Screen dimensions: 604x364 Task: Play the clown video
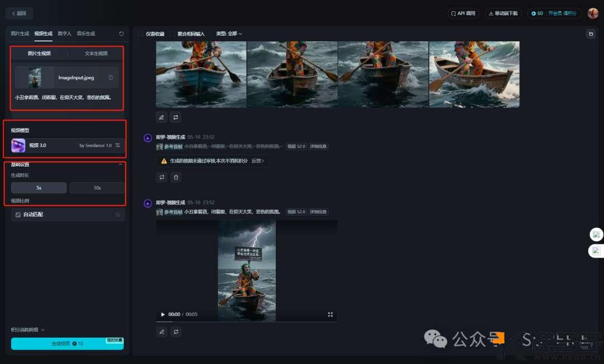pyautogui.click(x=163, y=314)
